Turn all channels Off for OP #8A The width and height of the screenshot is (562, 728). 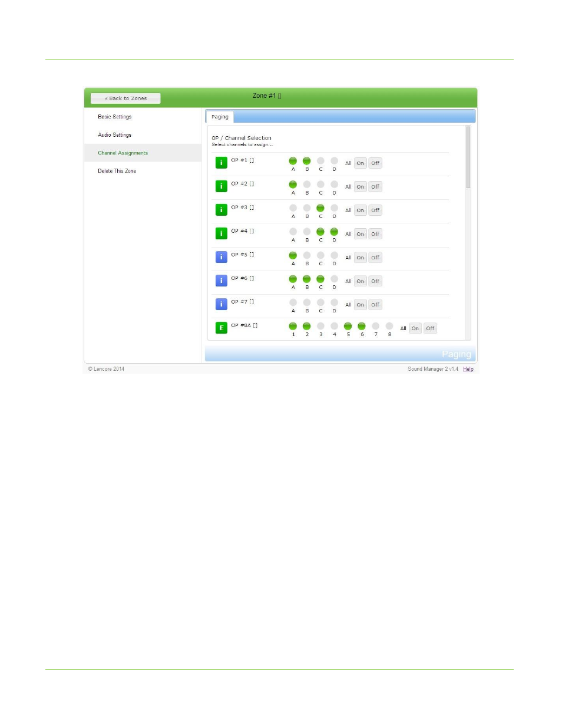coord(430,328)
